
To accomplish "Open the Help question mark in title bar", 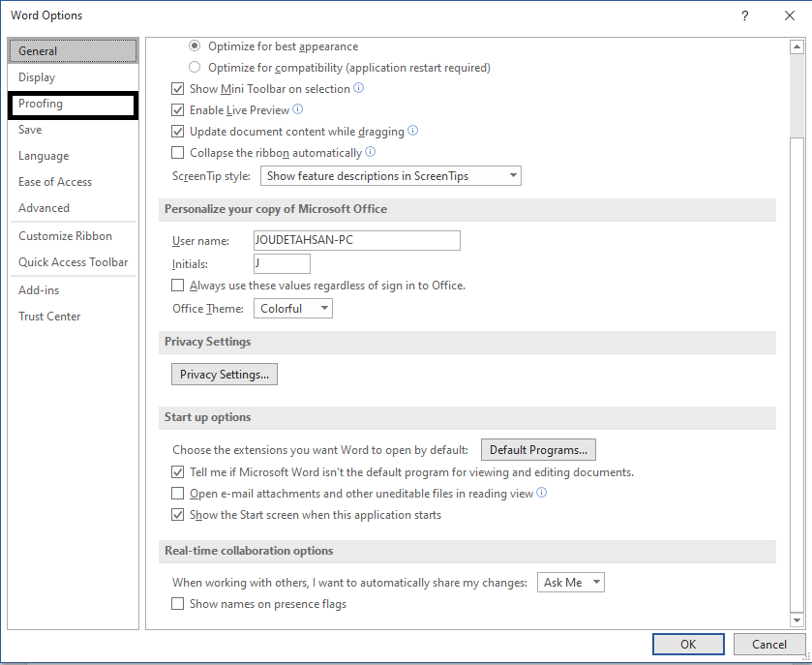I will coord(744,15).
